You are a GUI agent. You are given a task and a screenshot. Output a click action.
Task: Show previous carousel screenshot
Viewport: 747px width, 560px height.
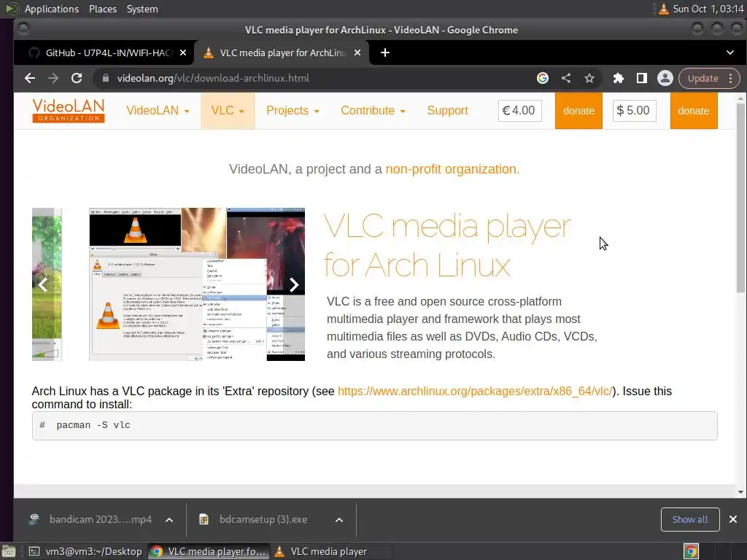43,285
